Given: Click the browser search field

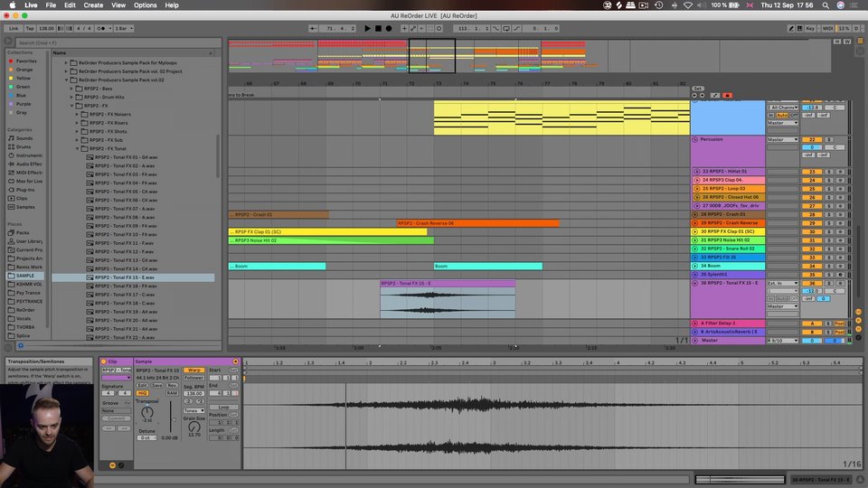Looking at the screenshot, I should [x=118, y=42].
